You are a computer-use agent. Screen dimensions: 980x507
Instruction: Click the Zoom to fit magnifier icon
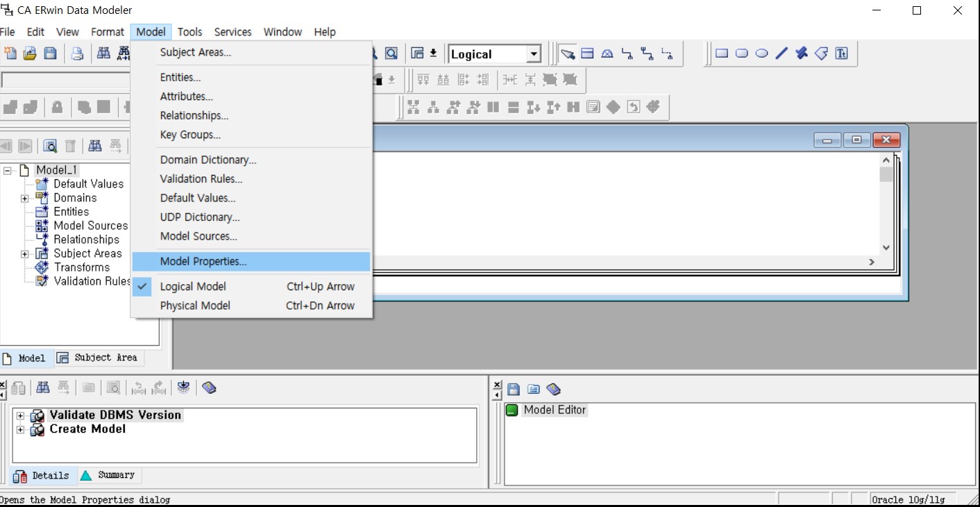391,53
